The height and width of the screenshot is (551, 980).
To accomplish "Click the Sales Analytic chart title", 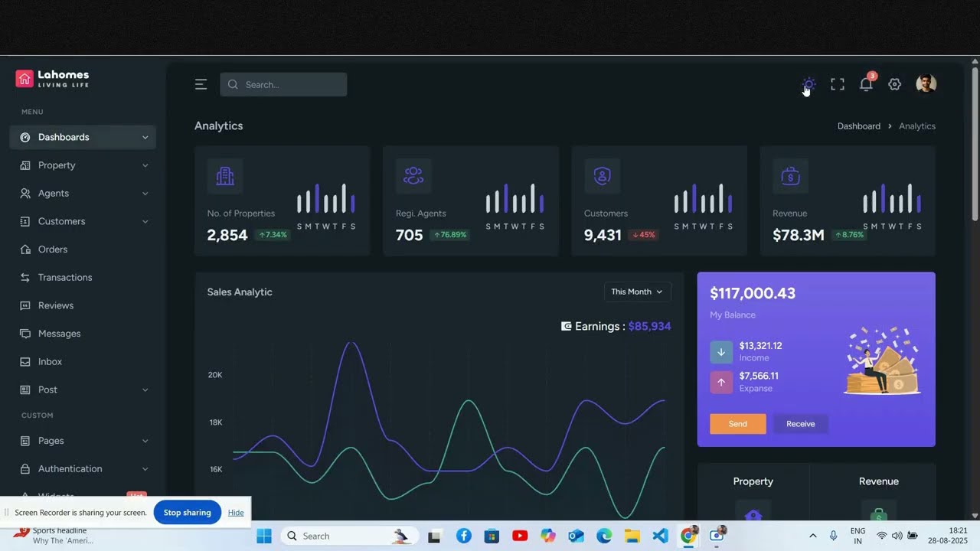I will (x=240, y=292).
